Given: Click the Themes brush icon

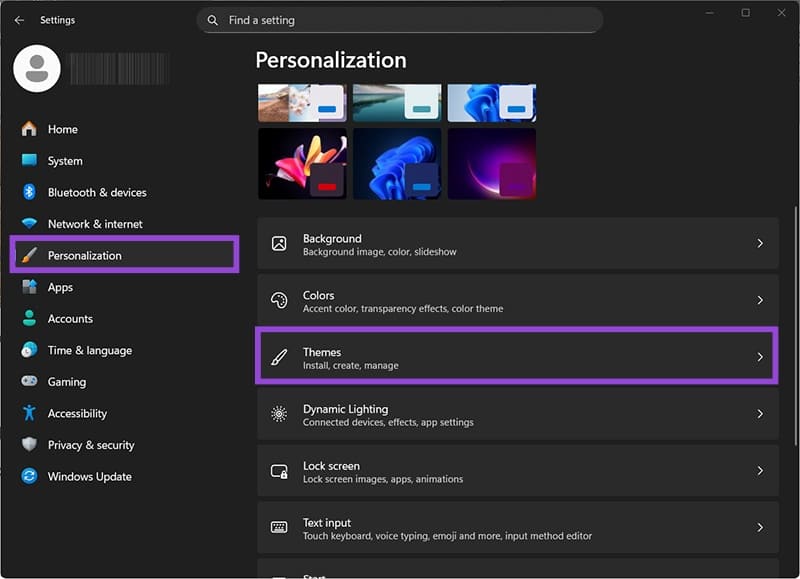Looking at the screenshot, I should (x=279, y=357).
